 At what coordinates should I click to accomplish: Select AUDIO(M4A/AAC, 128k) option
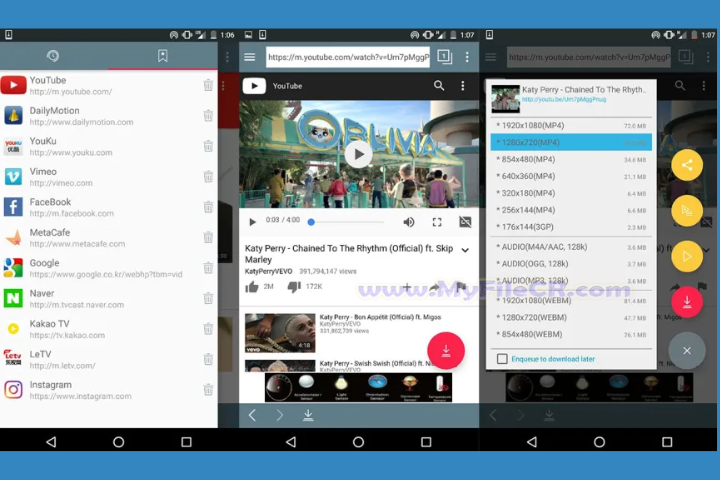(571, 247)
